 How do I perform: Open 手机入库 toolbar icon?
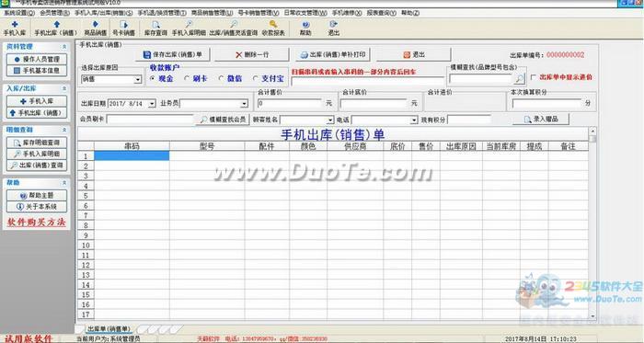pyautogui.click(x=15, y=28)
